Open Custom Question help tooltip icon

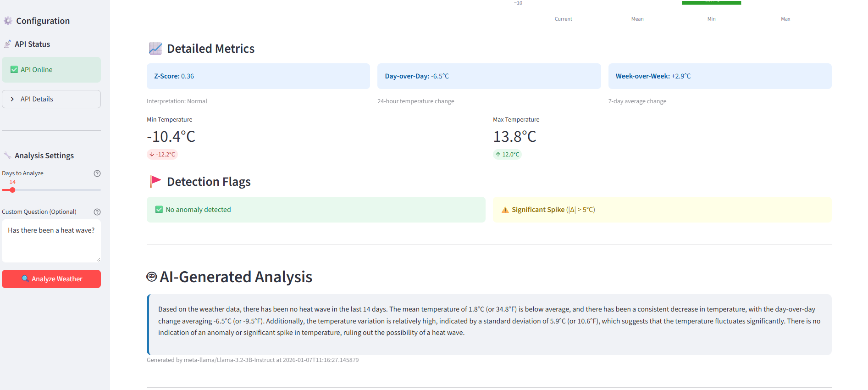point(97,212)
